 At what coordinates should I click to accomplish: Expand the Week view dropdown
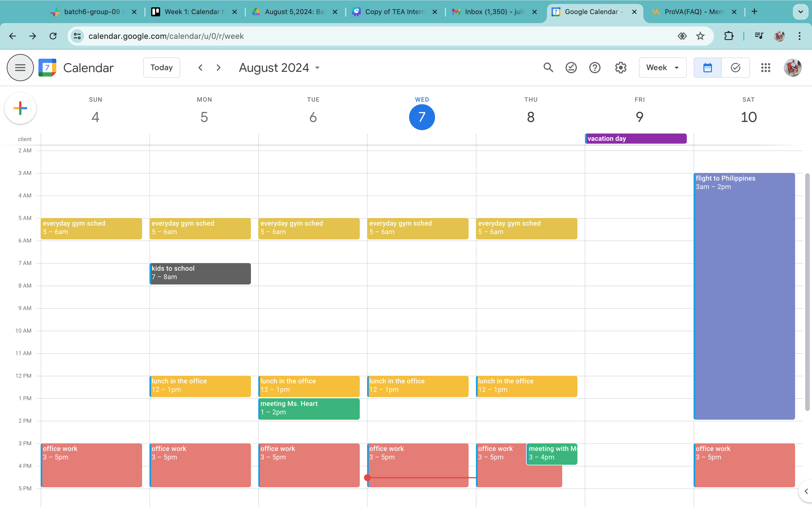pyautogui.click(x=662, y=68)
